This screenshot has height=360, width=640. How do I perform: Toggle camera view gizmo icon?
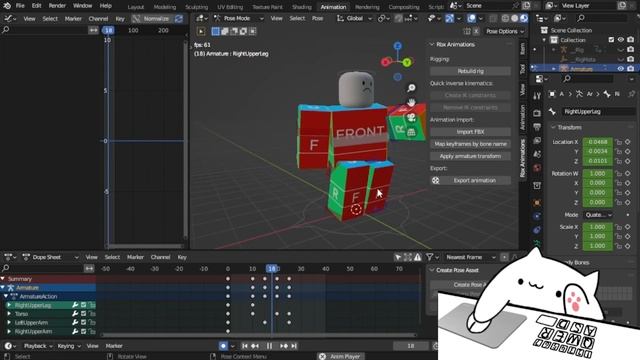(411, 118)
